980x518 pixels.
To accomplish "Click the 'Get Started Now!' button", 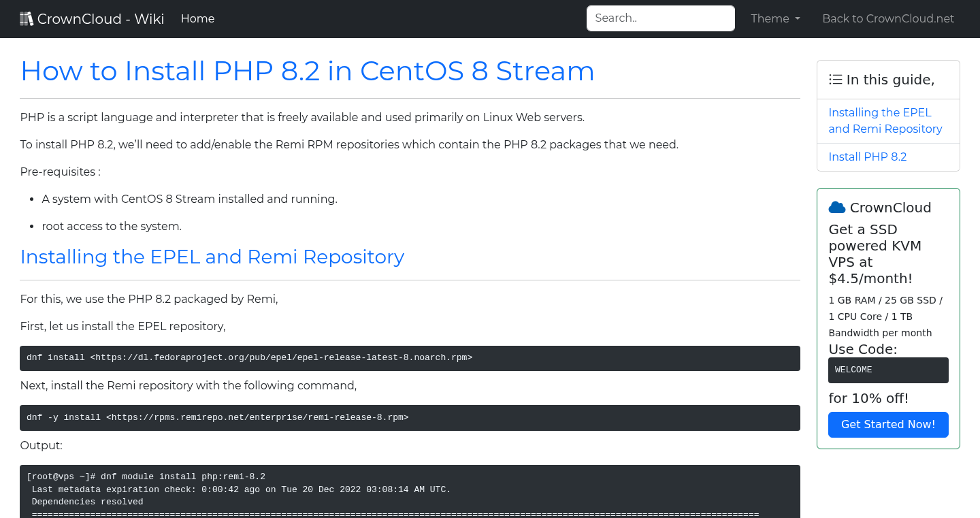I will pyautogui.click(x=888, y=424).
